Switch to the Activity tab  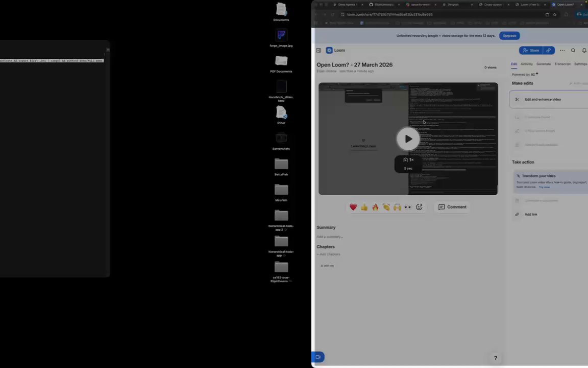click(527, 64)
